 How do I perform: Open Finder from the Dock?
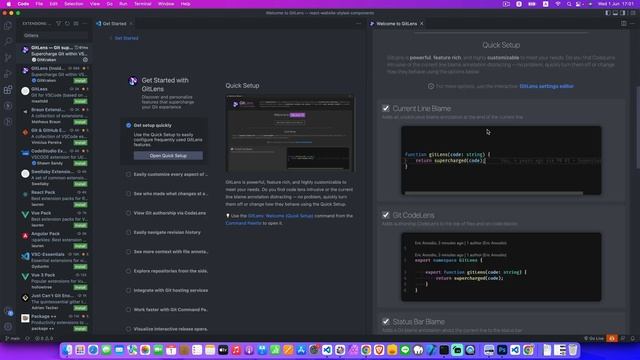pyautogui.click(x=67, y=350)
